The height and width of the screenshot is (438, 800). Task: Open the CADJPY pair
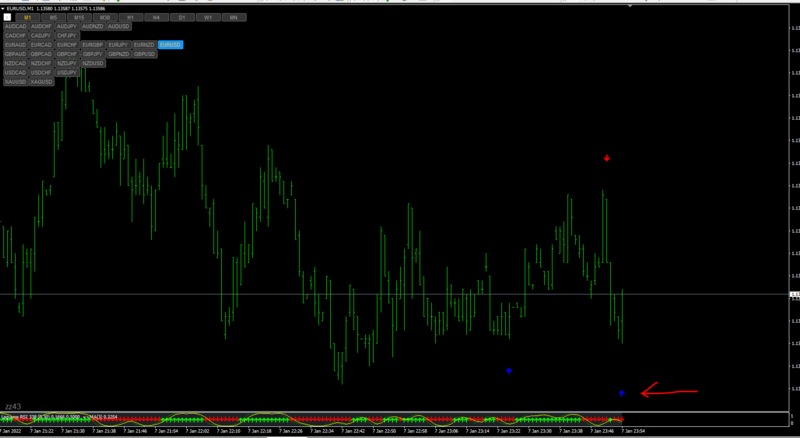[x=41, y=36]
